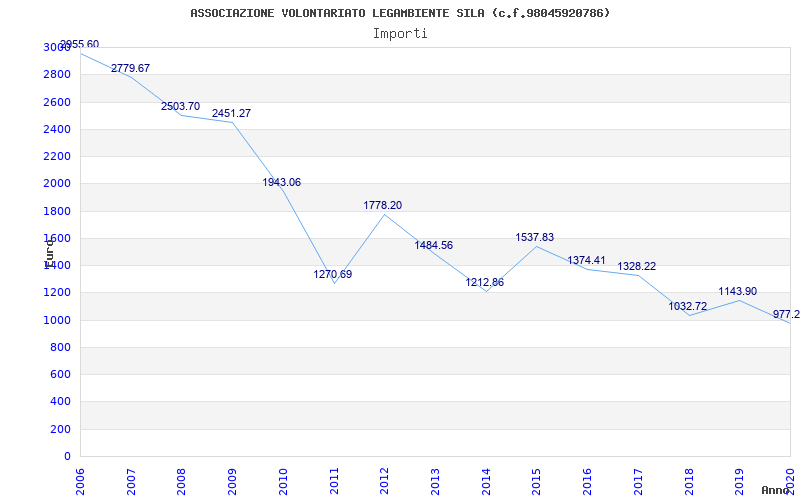This screenshot has height=500, width=800.
Task: Select the 1212.86 data label
Action: (x=485, y=283)
